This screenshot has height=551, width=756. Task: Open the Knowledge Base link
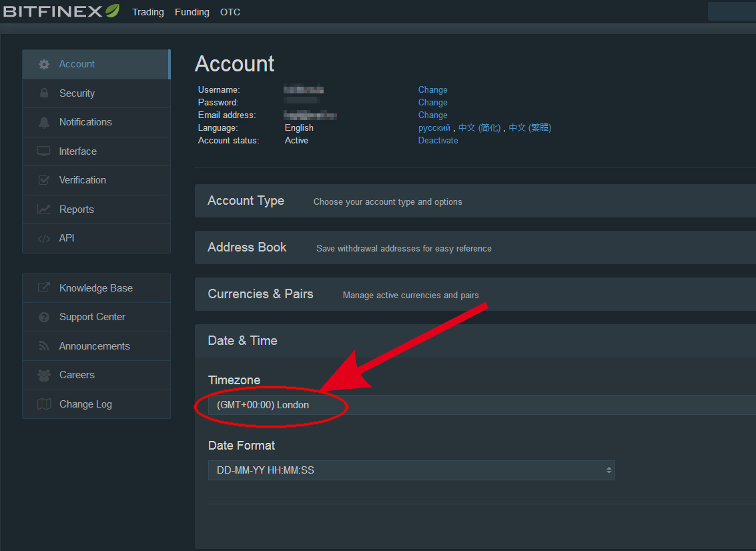pyautogui.click(x=97, y=288)
